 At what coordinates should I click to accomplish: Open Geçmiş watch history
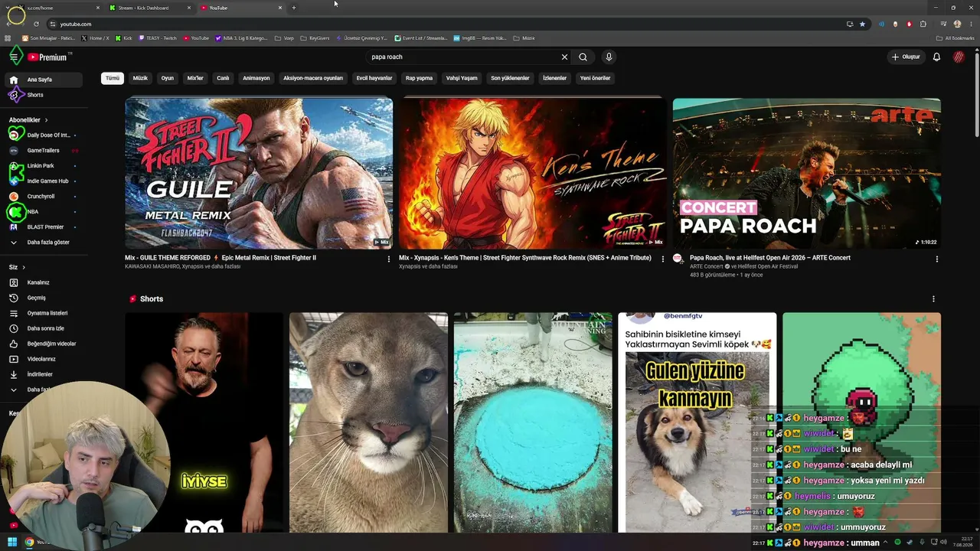pyautogui.click(x=42, y=298)
